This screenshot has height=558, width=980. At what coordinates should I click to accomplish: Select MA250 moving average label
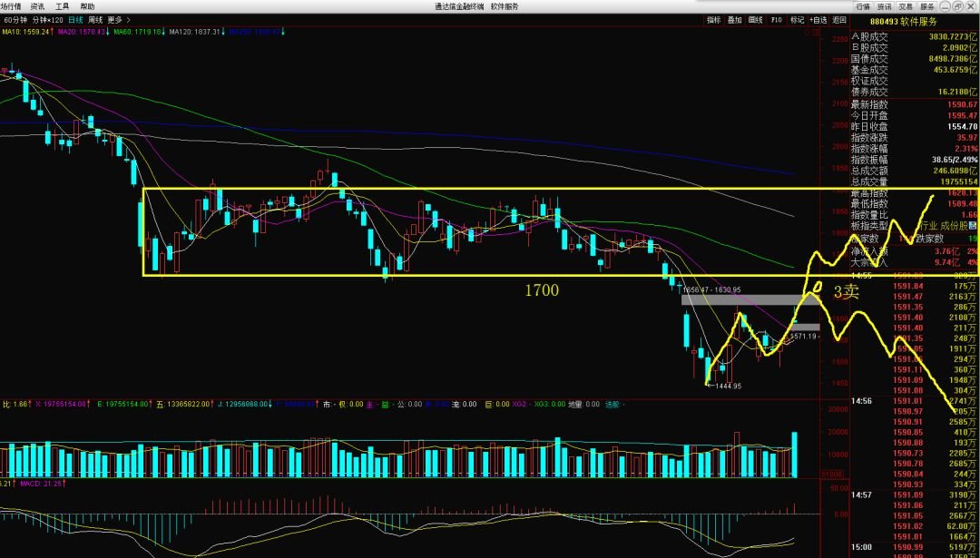coord(256,31)
